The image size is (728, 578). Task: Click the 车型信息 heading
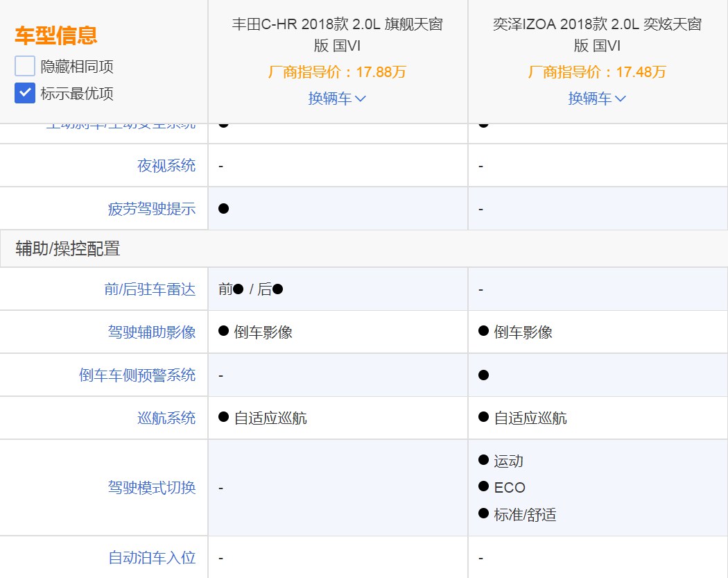point(56,35)
